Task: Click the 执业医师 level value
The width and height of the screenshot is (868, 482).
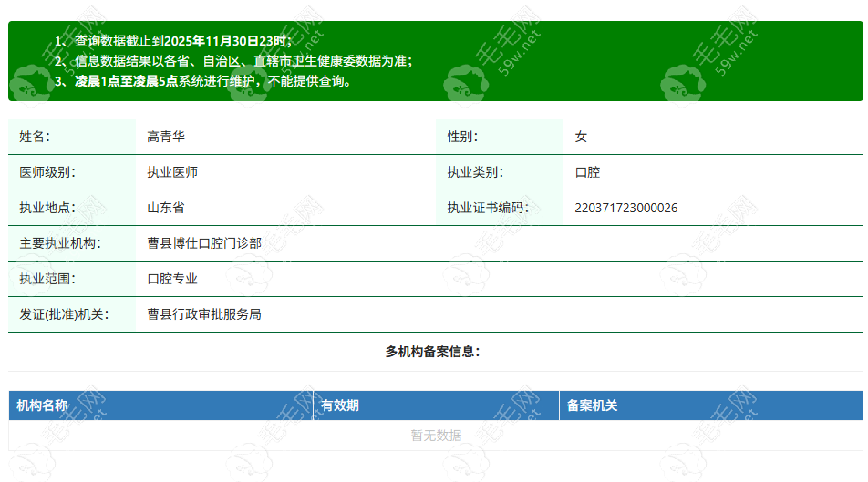Action: [x=172, y=172]
